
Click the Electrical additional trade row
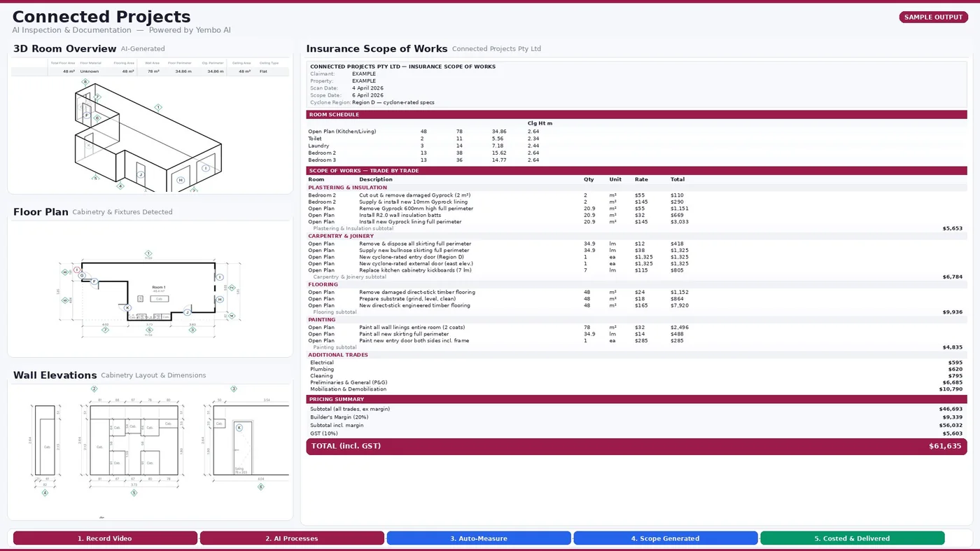[x=636, y=363]
